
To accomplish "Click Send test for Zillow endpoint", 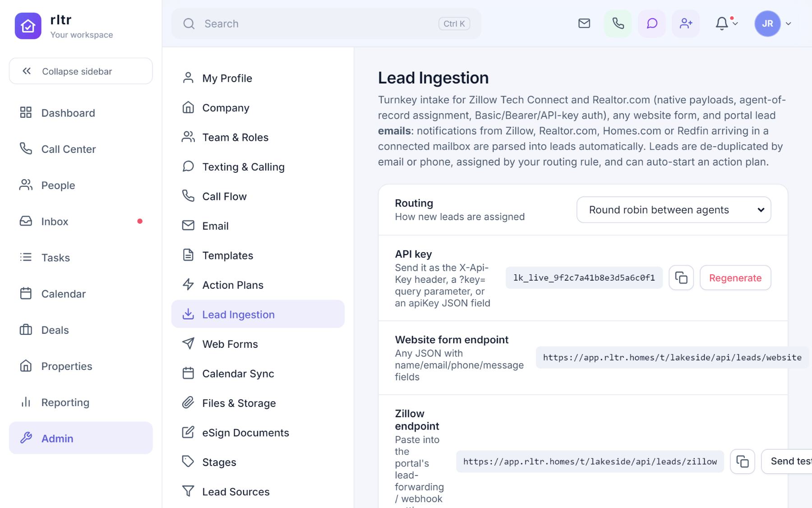I will [x=787, y=462].
